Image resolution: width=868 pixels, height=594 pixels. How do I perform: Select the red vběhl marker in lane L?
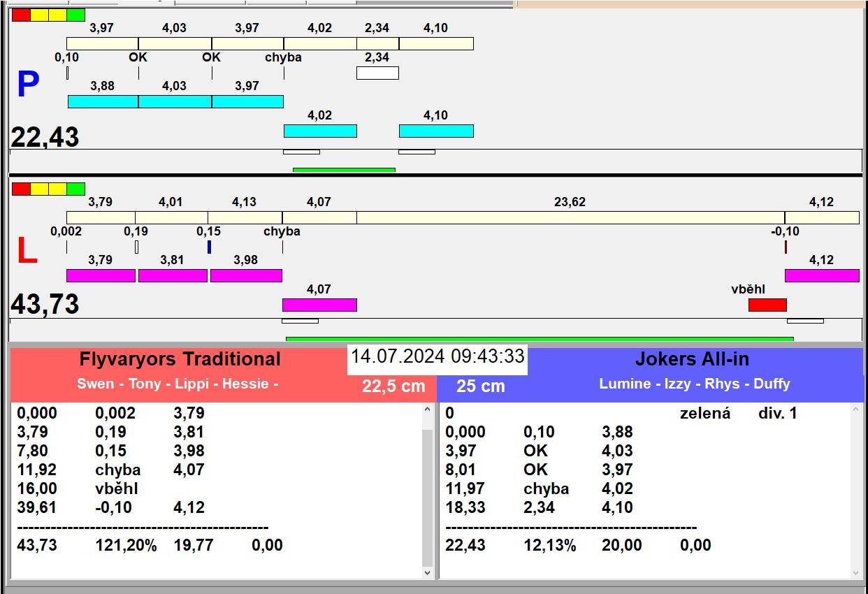767,305
